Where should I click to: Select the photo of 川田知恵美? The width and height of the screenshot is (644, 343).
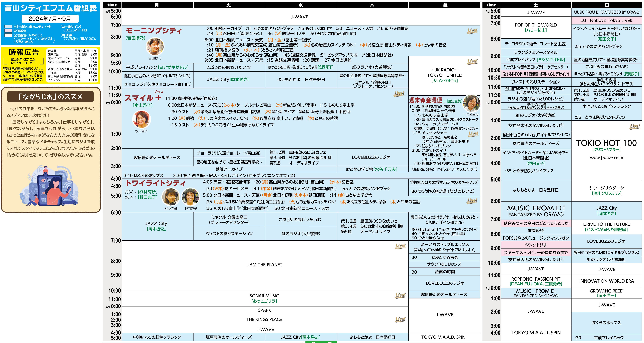(471, 103)
